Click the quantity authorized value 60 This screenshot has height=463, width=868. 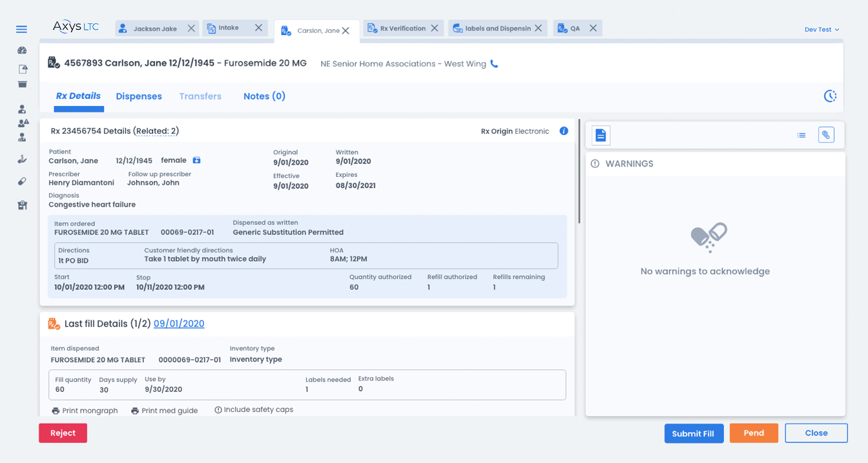coord(354,287)
